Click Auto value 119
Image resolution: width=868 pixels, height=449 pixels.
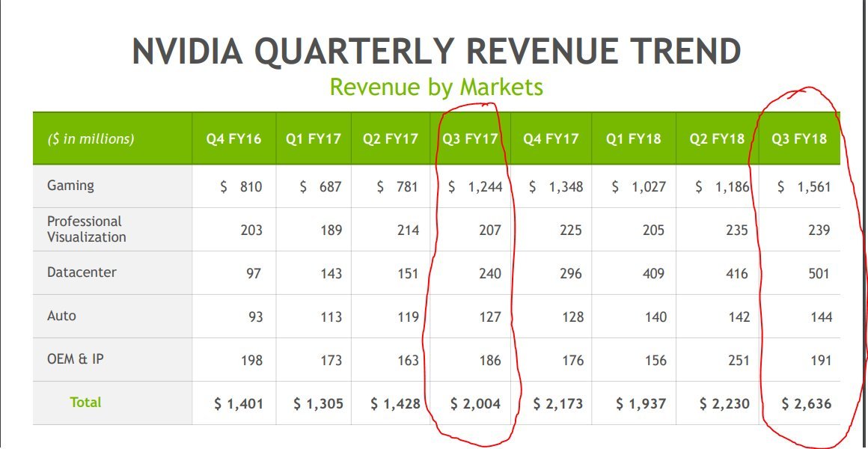coord(408,317)
